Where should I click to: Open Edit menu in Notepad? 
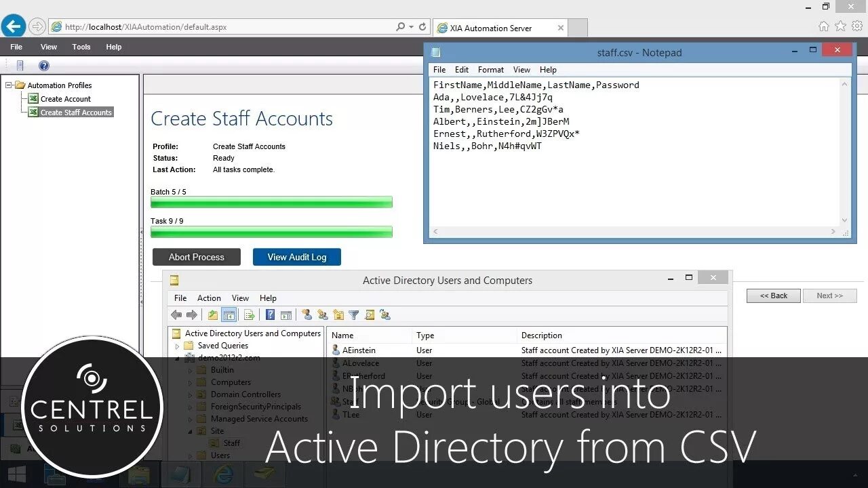coord(462,70)
